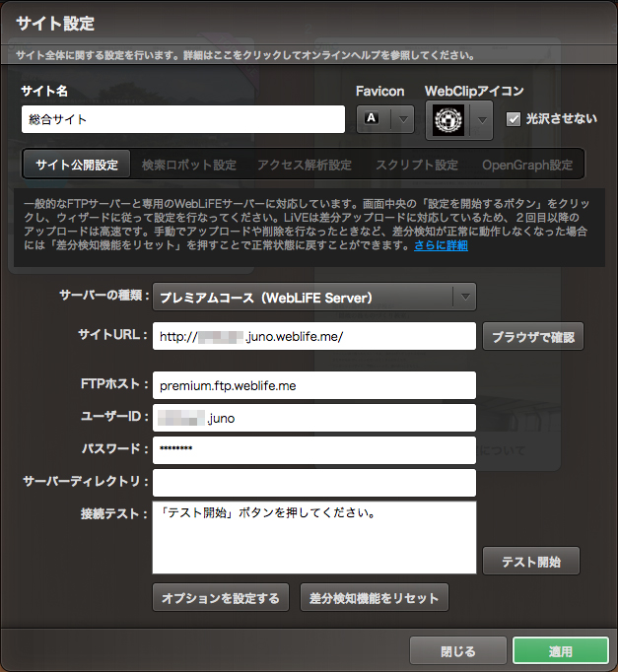Viewport: 618px width, 672px height.
Task: Start the test with テスト開始 button
Action: coord(531,561)
